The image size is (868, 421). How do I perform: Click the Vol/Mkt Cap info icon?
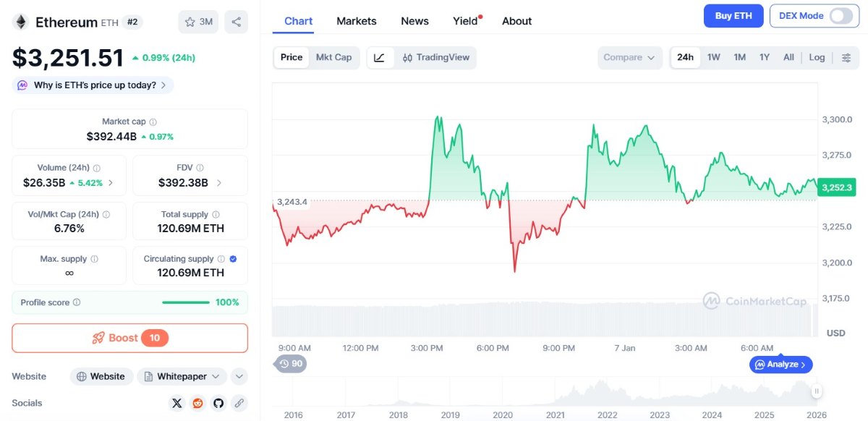tap(106, 215)
